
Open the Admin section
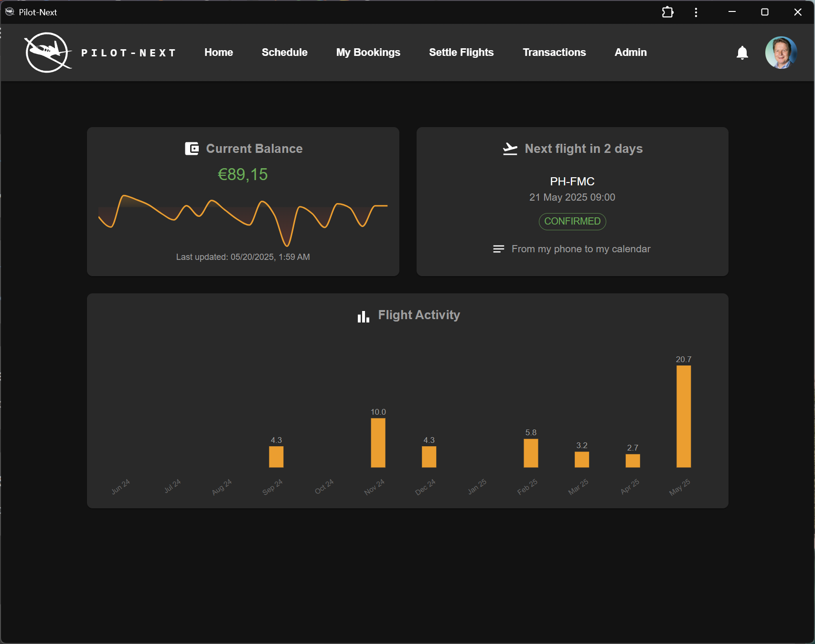click(x=630, y=53)
